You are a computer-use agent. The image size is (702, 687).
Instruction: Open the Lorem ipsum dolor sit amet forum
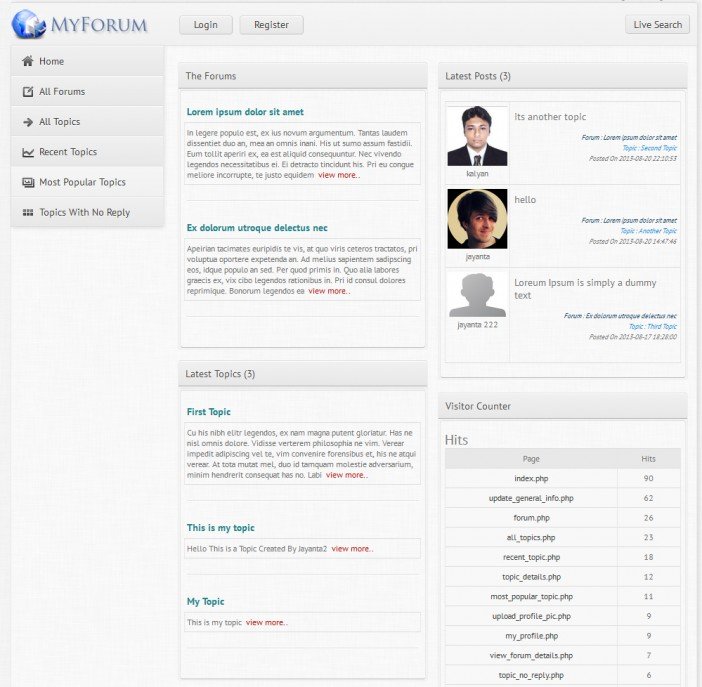(245, 112)
